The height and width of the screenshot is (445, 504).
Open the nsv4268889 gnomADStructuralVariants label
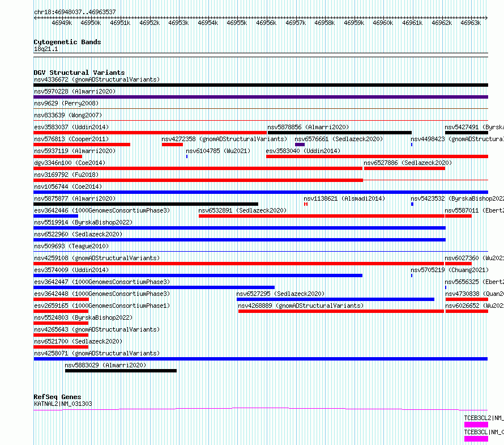(x=301, y=306)
